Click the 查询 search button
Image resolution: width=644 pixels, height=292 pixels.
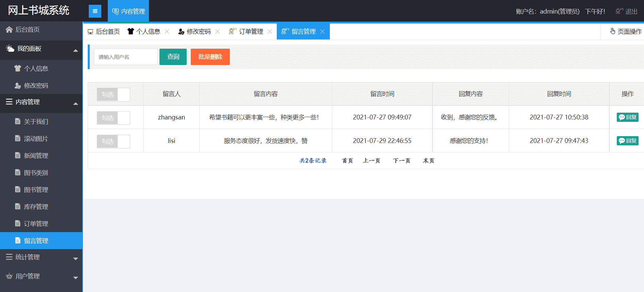[173, 57]
